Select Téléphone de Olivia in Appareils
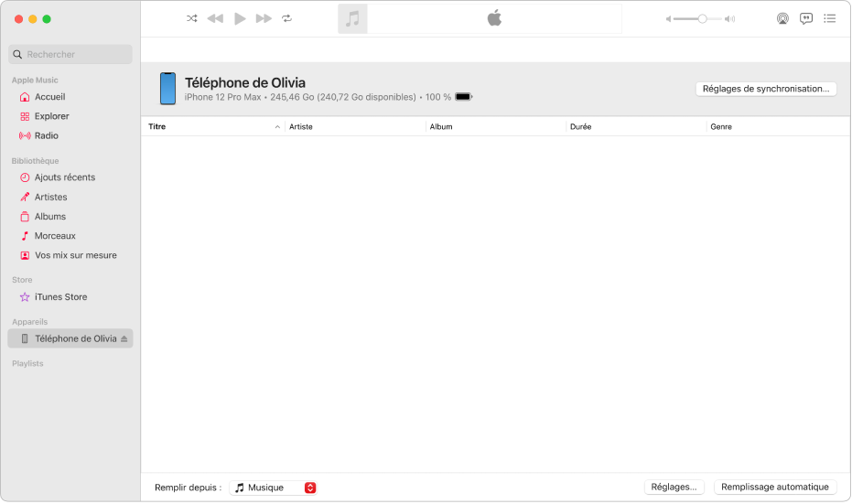The height and width of the screenshot is (504, 852). coord(70,338)
